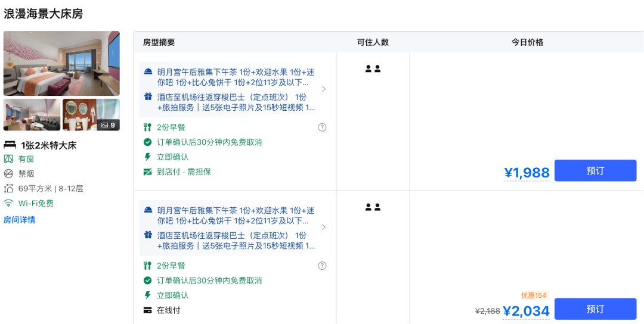644x324 pixels.
Task: View the living area sofa thumbnail
Action: point(32,115)
